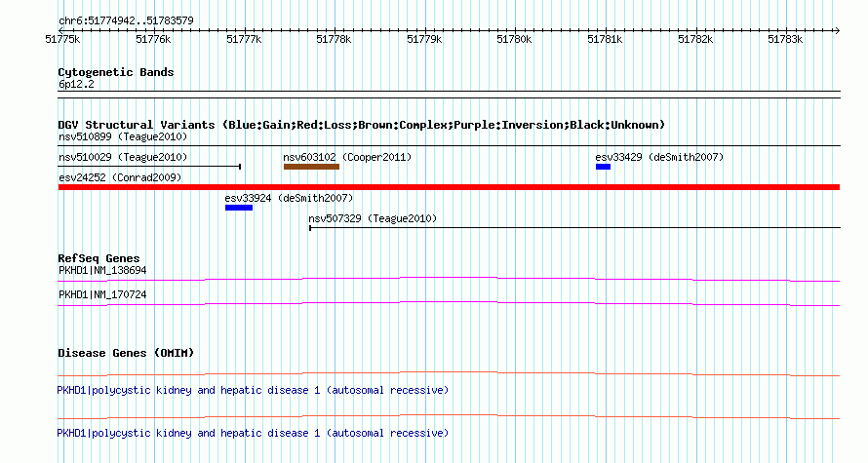Open the esv33924 (deSmith2007) label
Viewport: 868px width, 463px height.
289,198
